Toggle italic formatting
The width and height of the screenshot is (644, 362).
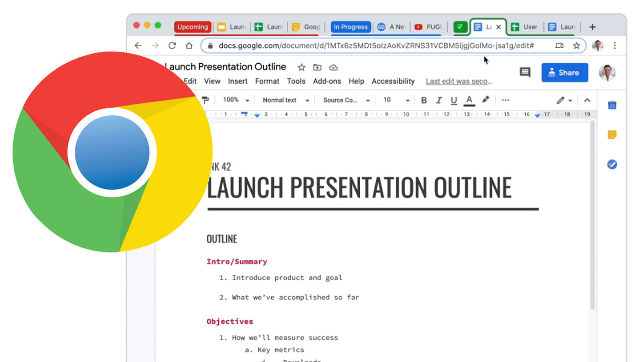tap(439, 100)
